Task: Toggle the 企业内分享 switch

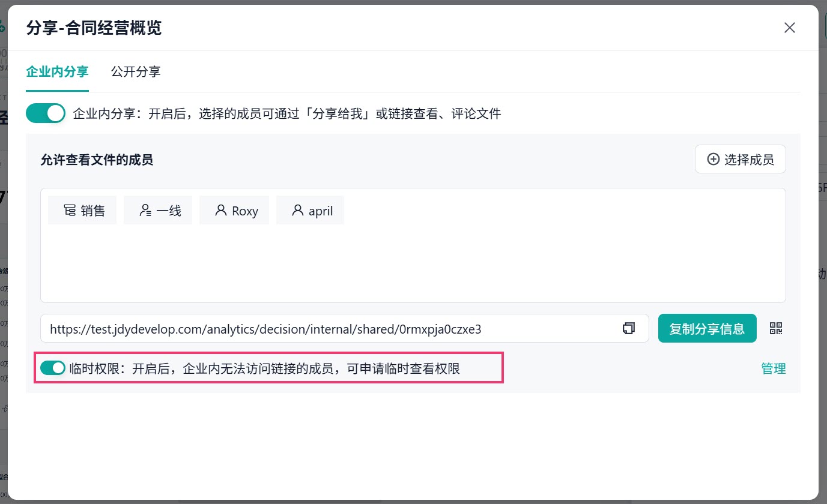Action: pos(46,113)
